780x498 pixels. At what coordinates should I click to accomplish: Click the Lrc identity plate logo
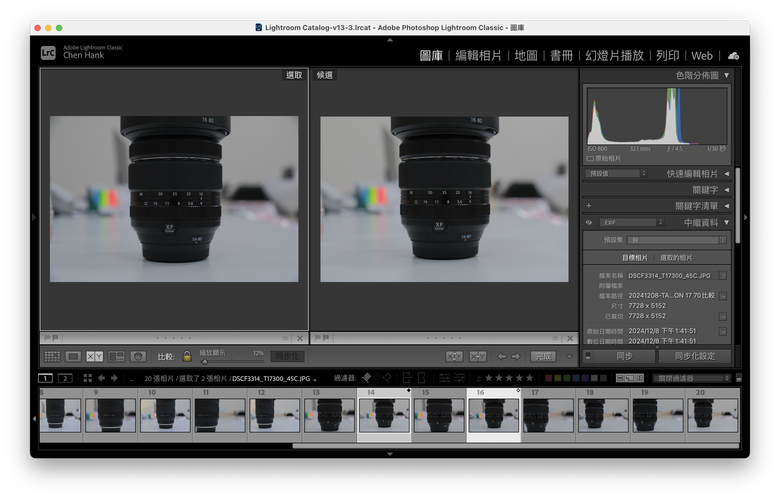tap(48, 52)
